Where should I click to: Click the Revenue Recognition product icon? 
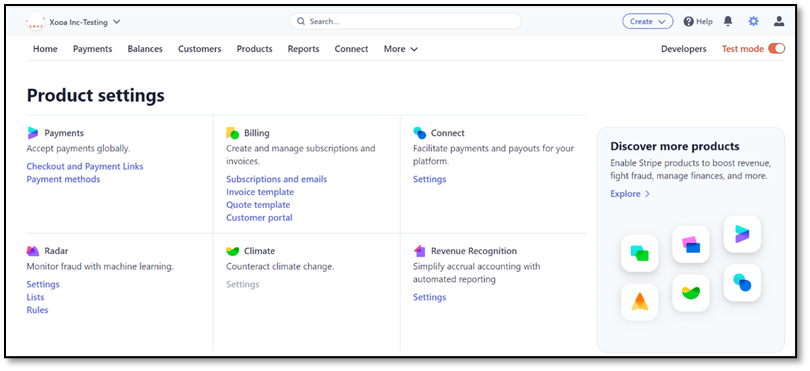[419, 251]
